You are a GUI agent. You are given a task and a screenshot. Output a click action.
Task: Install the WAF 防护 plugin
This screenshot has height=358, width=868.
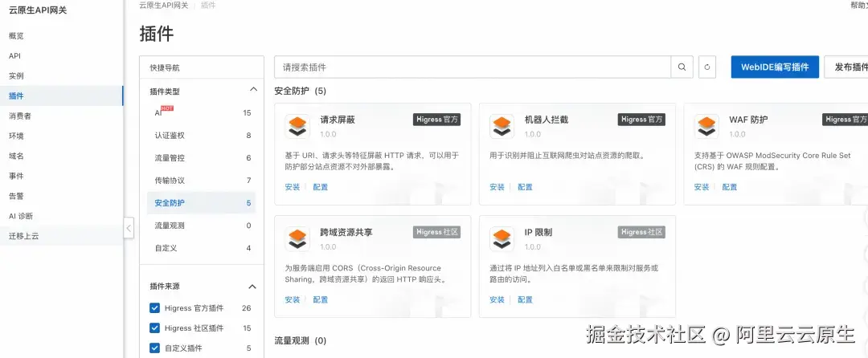point(702,187)
